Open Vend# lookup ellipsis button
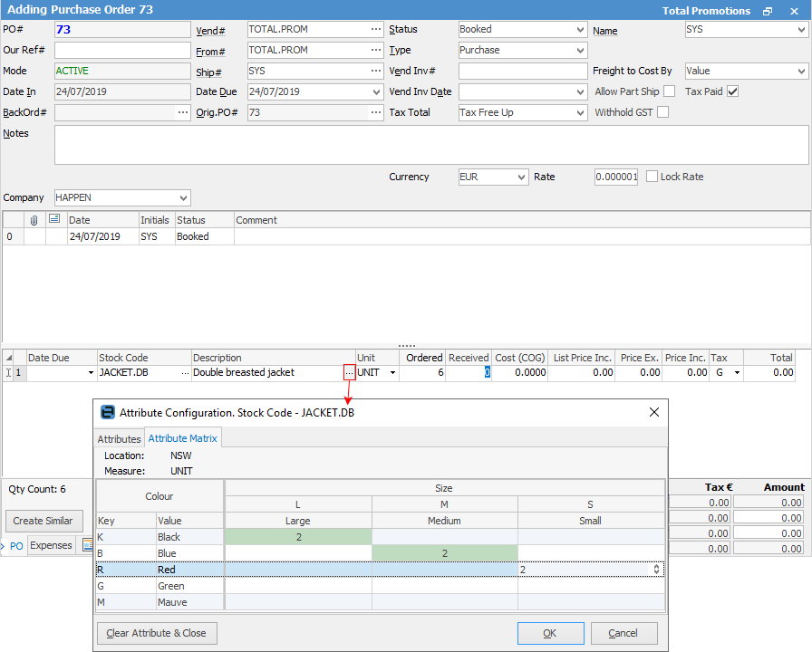The height and width of the screenshot is (652, 812). pyautogui.click(x=375, y=30)
